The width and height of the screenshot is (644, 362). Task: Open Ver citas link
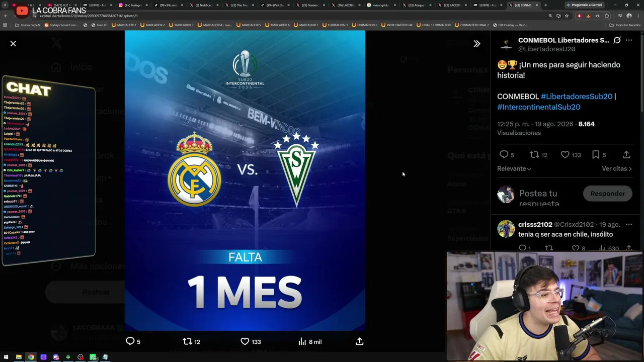coord(616,169)
